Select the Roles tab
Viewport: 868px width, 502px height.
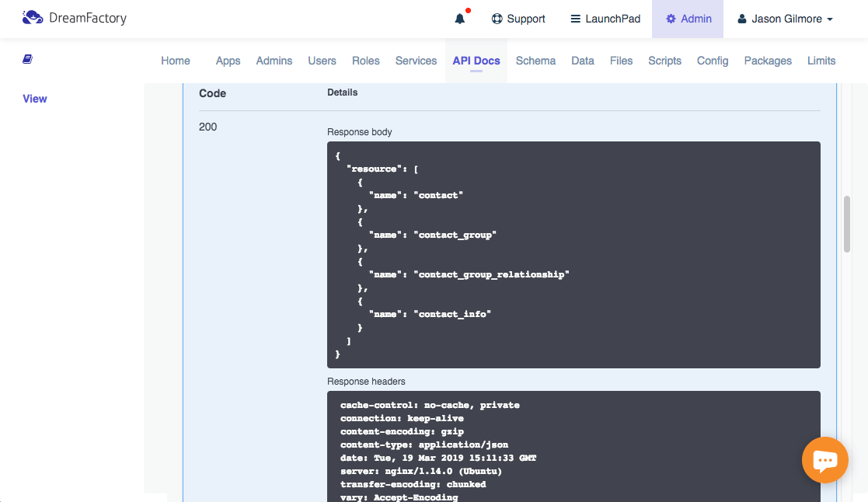tap(365, 60)
